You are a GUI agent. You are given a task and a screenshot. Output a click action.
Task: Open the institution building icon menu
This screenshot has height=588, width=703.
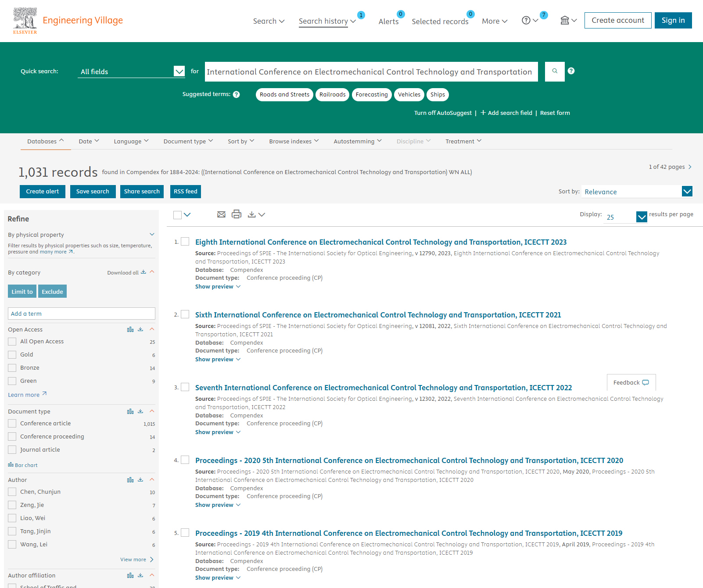click(x=568, y=20)
